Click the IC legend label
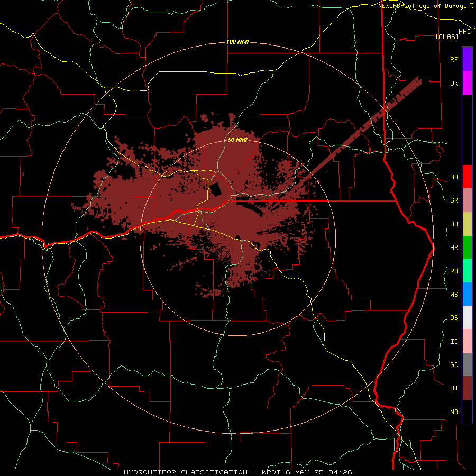Screen dimensions: 476x476 point(454,341)
